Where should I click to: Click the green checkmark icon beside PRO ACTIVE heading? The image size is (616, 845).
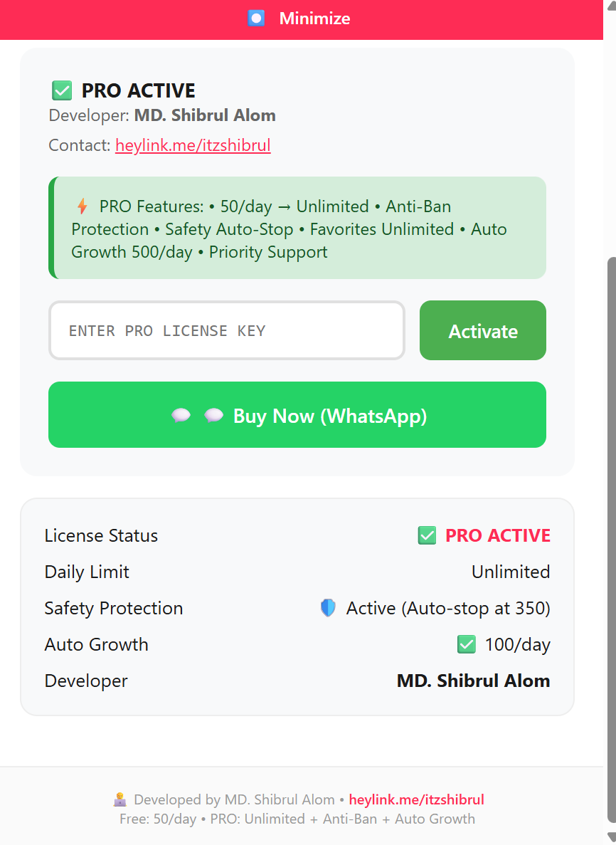62,90
